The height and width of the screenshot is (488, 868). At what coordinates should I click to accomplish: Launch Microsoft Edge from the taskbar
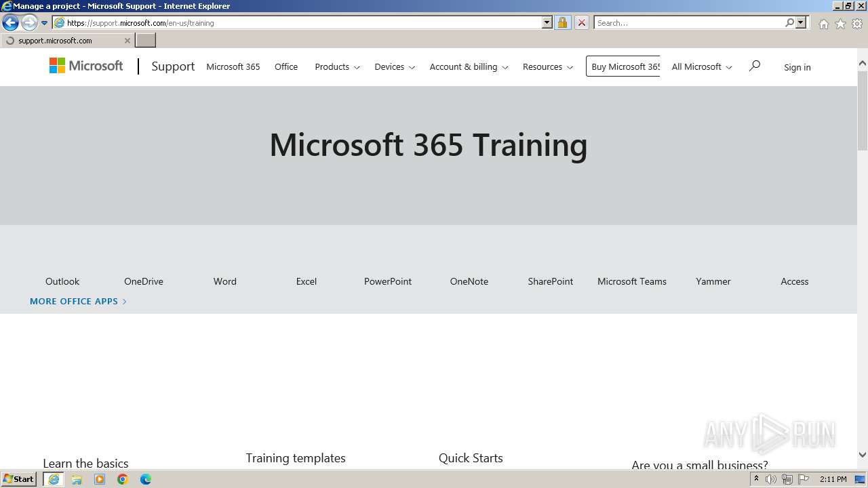pos(146,479)
